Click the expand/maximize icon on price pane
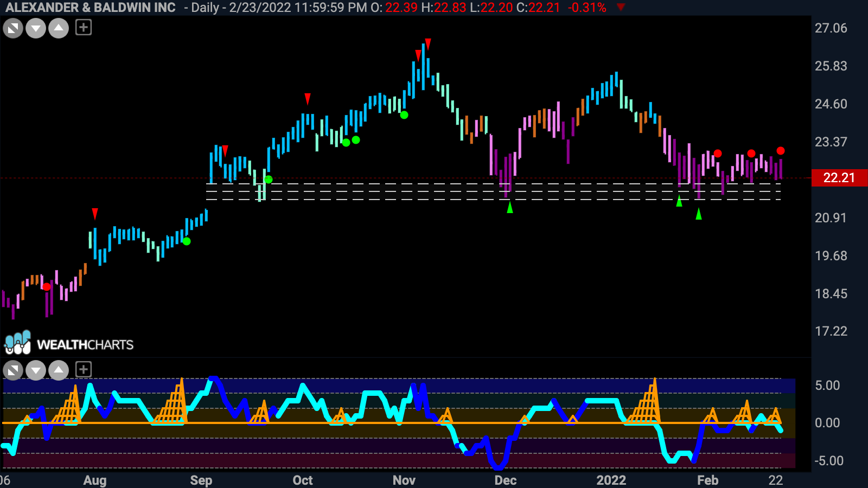The width and height of the screenshot is (868, 488). click(x=13, y=28)
